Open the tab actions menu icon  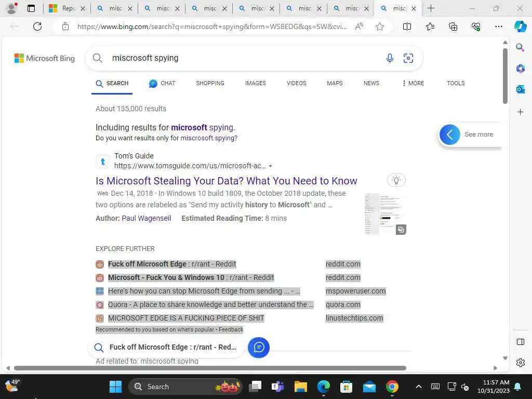[x=31, y=8]
